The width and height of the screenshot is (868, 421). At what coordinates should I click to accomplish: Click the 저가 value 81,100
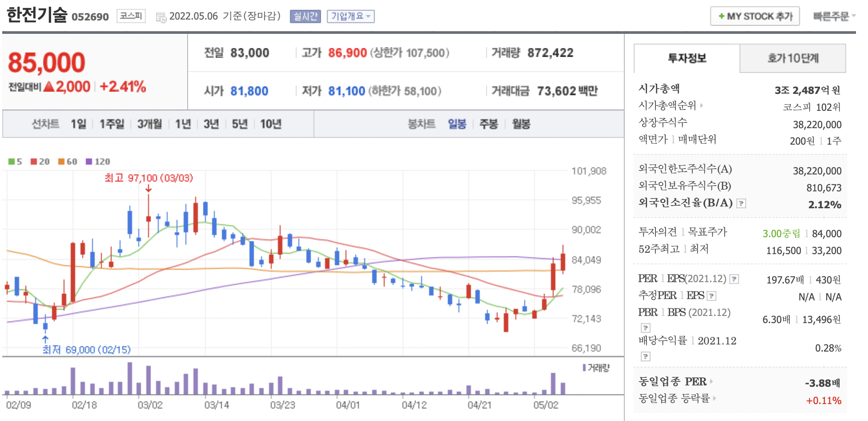(x=346, y=91)
